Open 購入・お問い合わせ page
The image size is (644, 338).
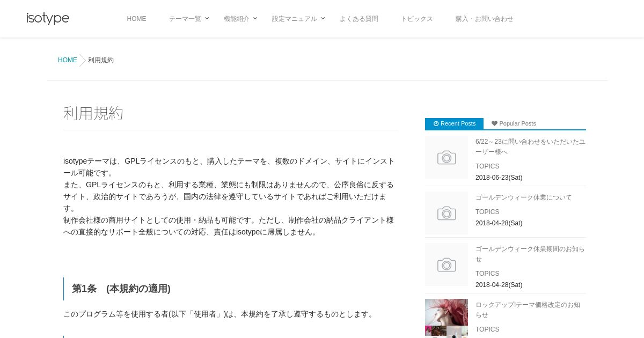tap(485, 19)
